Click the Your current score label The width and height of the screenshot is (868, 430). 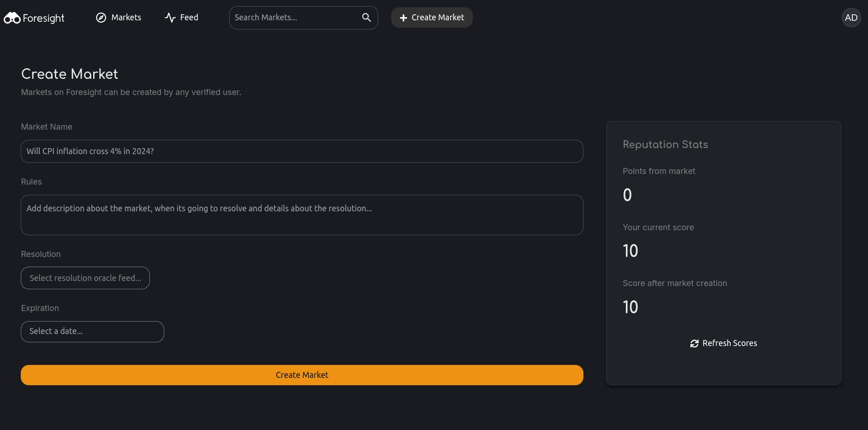(x=658, y=227)
